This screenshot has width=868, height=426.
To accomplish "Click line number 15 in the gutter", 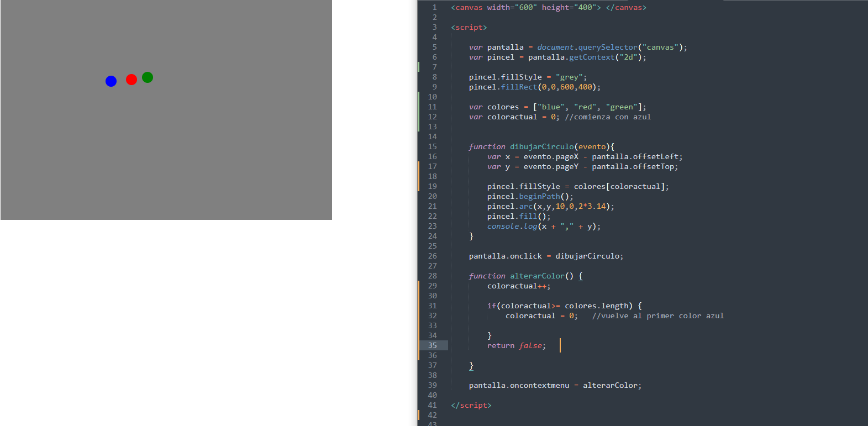I will coord(432,147).
